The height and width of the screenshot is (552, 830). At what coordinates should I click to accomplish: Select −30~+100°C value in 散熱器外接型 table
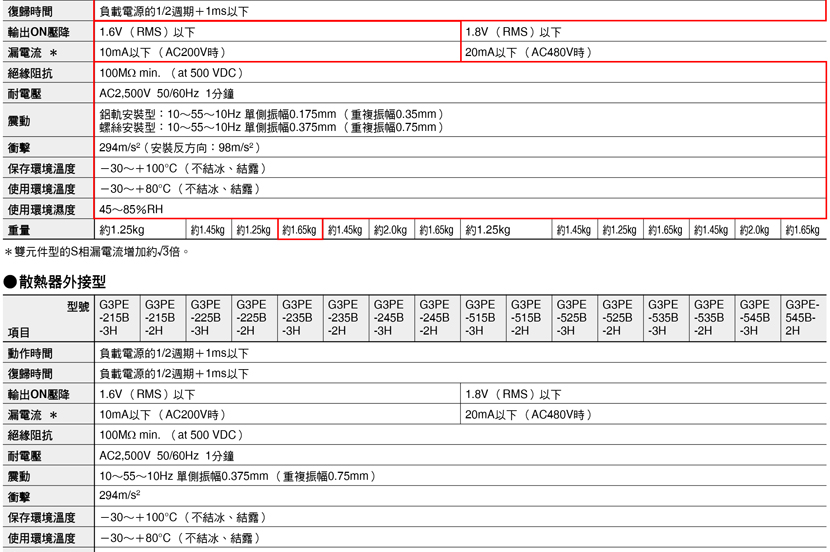[183, 518]
